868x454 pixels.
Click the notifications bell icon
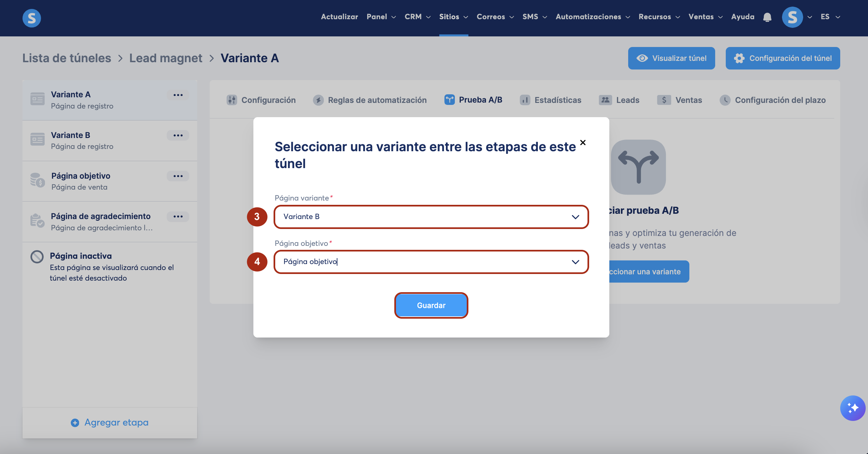(x=767, y=17)
